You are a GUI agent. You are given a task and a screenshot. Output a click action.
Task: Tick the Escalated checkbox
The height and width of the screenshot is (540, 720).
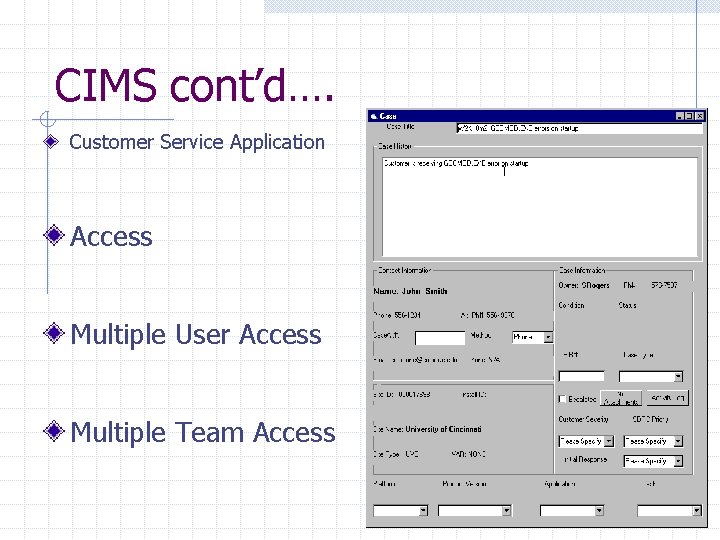(562, 399)
